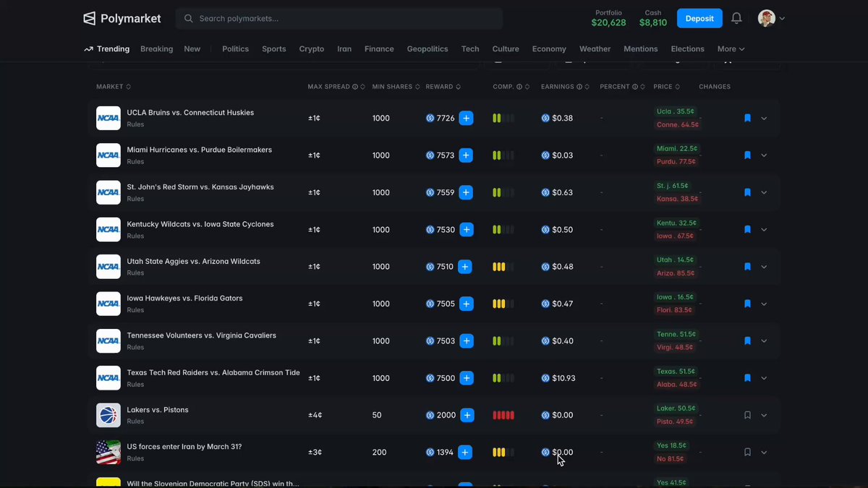Image resolution: width=868 pixels, height=488 pixels.
Task: Open the NCAA logo for UCLA Bruins market
Action: click(x=109, y=118)
